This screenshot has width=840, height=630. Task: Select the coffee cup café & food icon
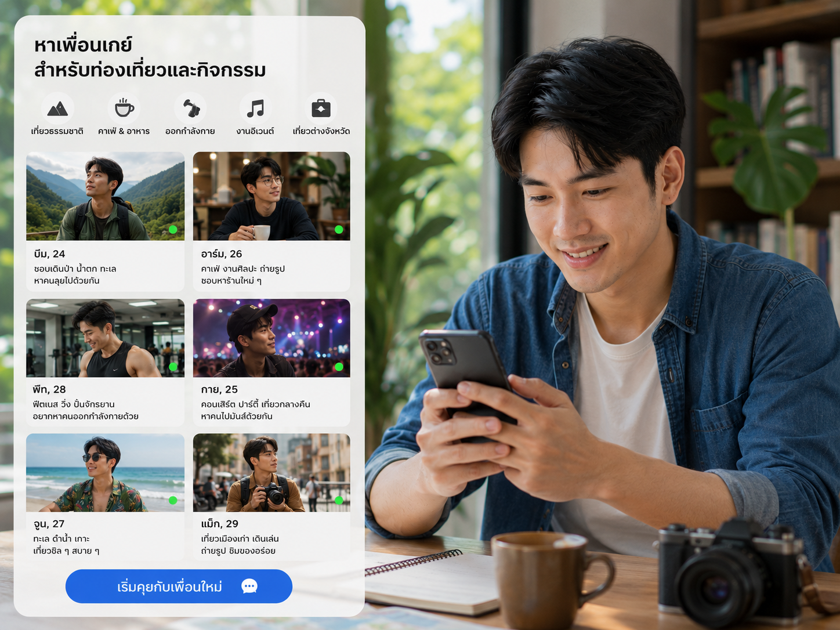coord(124,108)
